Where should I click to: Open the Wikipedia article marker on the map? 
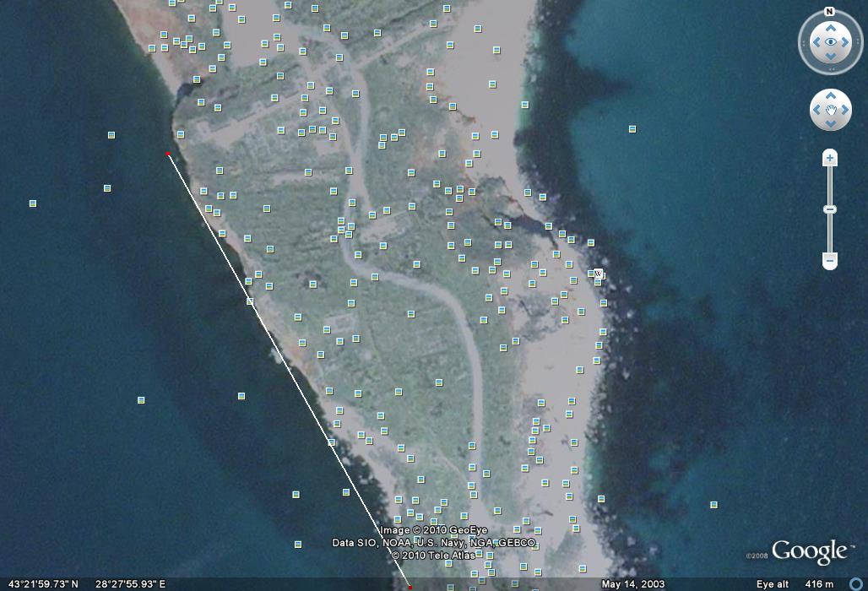pyautogui.click(x=598, y=273)
